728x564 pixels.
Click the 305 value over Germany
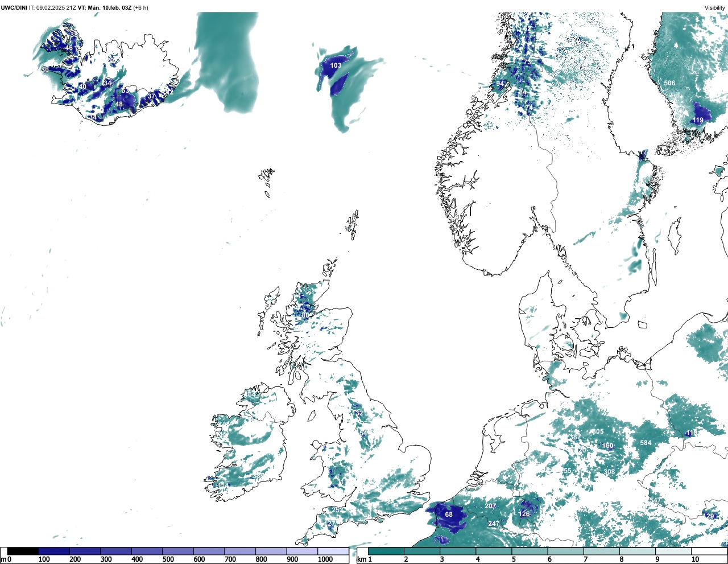[598, 431]
